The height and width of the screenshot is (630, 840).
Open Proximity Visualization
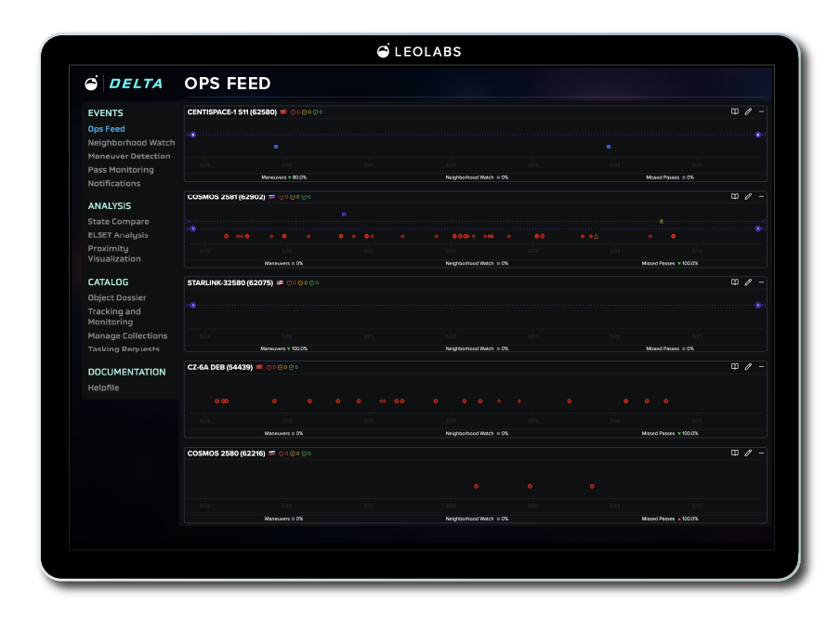click(114, 254)
